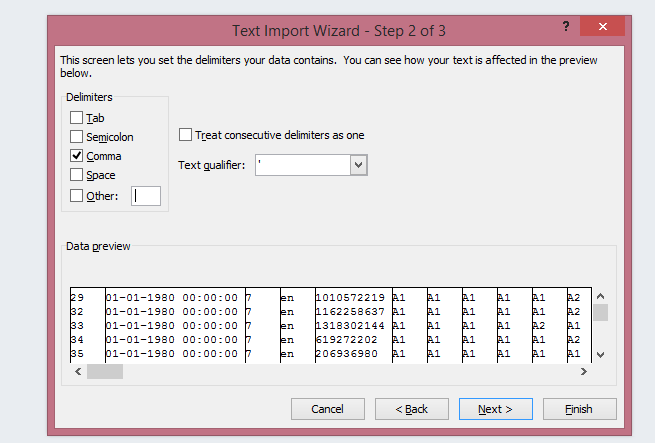
Task: Tick the Other delimiter checkbox
Action: [77, 195]
